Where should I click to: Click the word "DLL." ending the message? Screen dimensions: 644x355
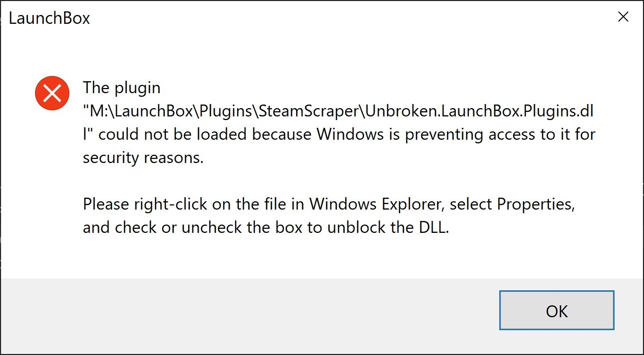click(431, 228)
